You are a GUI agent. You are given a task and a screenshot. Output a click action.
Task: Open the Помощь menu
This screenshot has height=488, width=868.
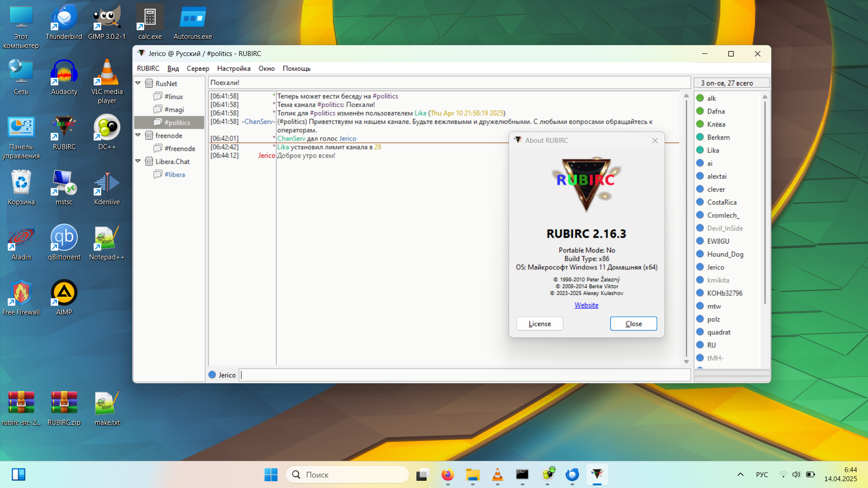click(296, 68)
